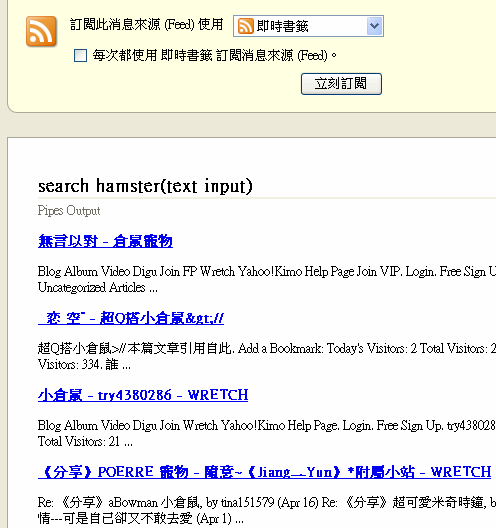Click the Visitors: 334 summary line

pos(84,364)
